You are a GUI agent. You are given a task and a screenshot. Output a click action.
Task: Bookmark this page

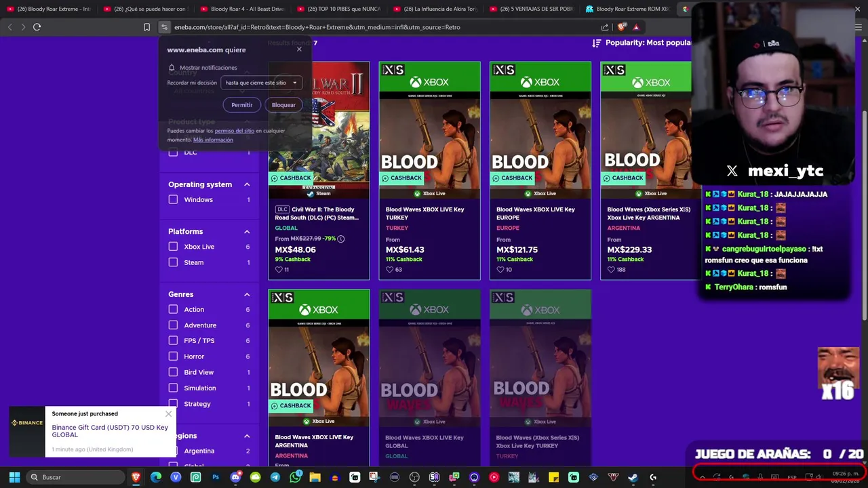pyautogui.click(x=146, y=27)
